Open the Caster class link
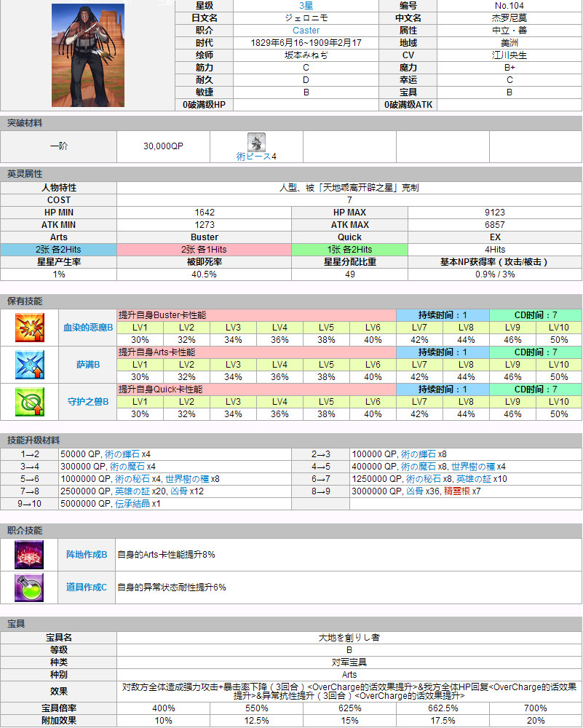 click(306, 30)
